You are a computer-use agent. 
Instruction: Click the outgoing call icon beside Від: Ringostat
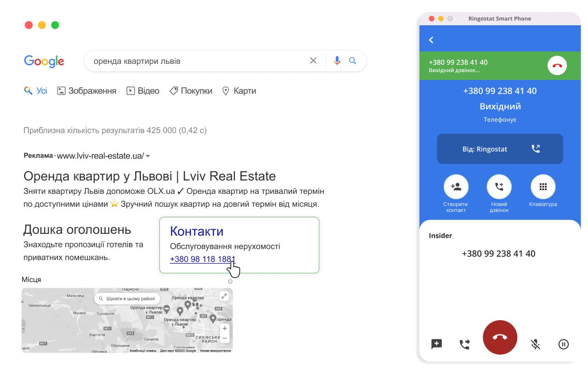tap(536, 149)
